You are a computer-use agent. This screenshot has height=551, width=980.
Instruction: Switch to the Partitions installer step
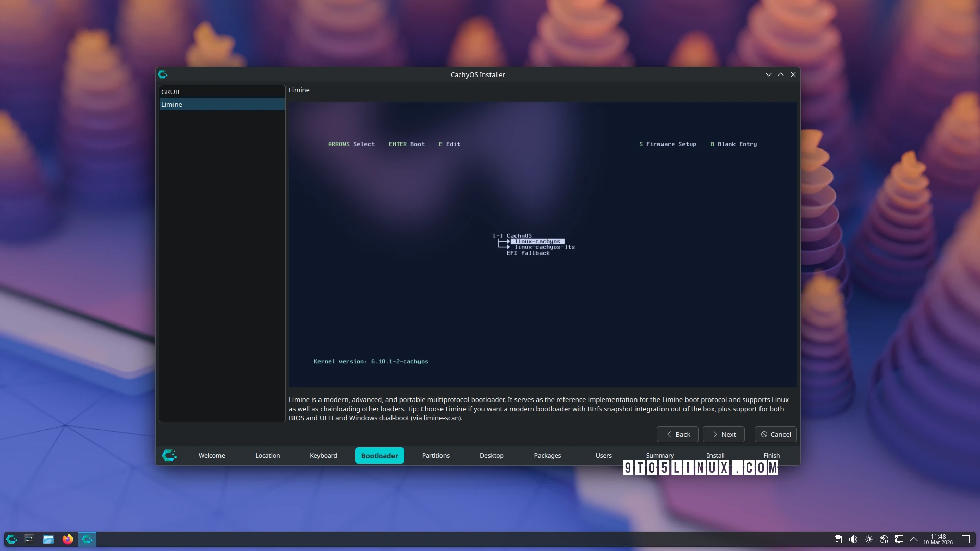435,455
